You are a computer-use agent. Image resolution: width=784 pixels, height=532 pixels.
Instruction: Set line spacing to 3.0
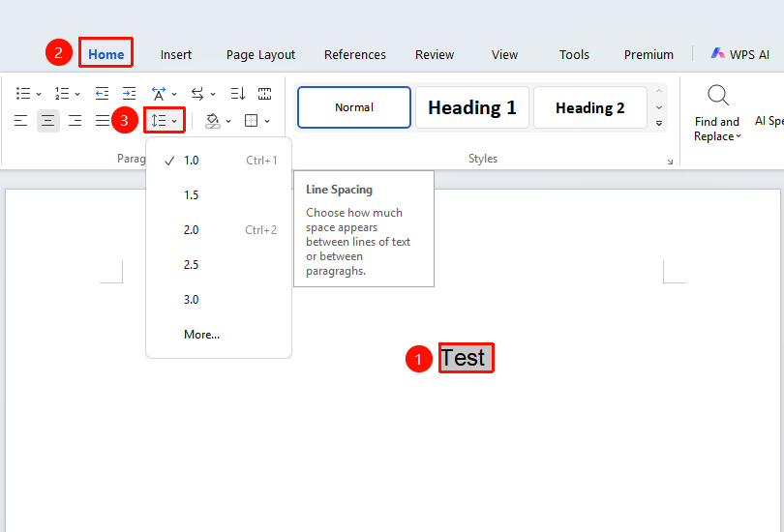pyautogui.click(x=219, y=300)
